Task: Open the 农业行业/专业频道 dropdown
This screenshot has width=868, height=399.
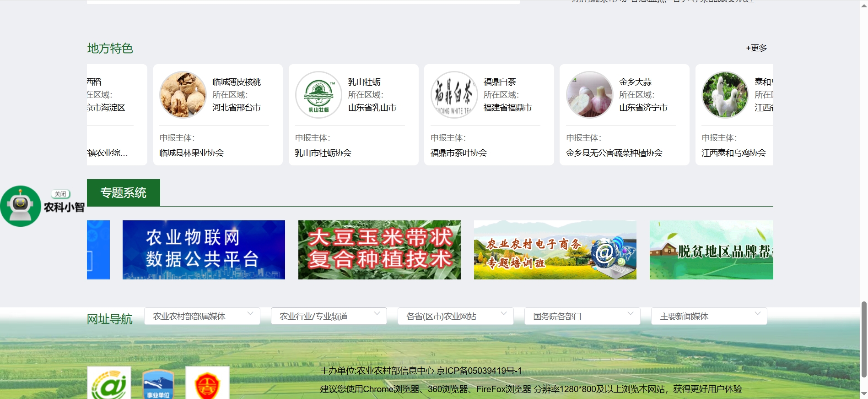Action: (x=329, y=316)
